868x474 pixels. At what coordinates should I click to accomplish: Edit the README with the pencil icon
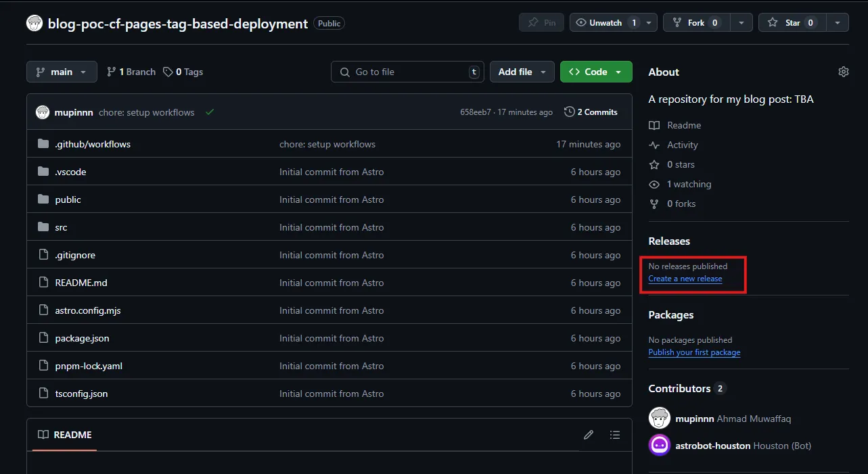(588, 435)
